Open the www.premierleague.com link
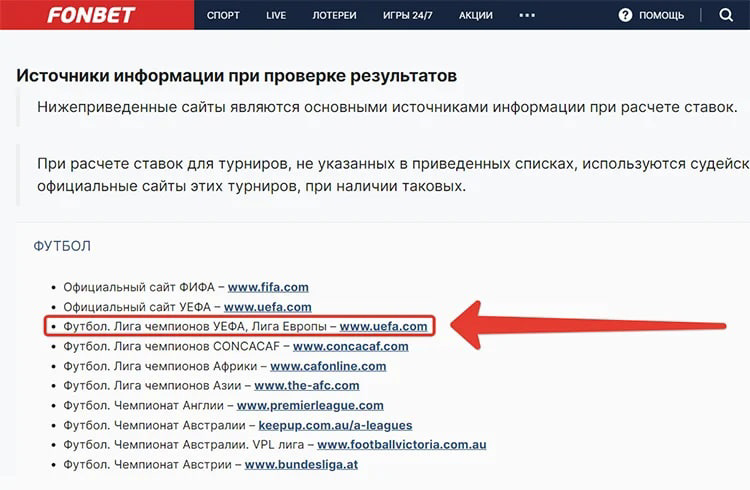Screen dimensions: 750x490 tap(310, 405)
